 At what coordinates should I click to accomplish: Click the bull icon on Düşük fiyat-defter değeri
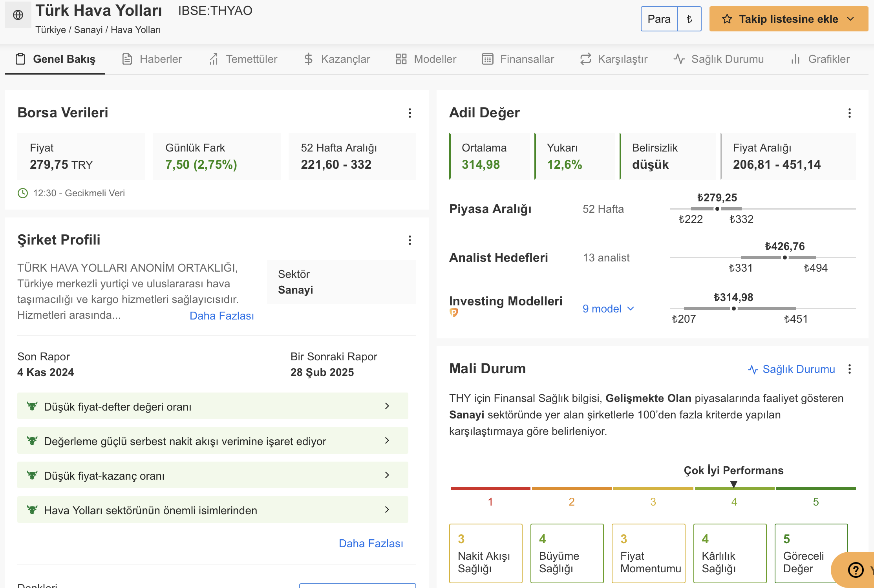pyautogui.click(x=32, y=406)
